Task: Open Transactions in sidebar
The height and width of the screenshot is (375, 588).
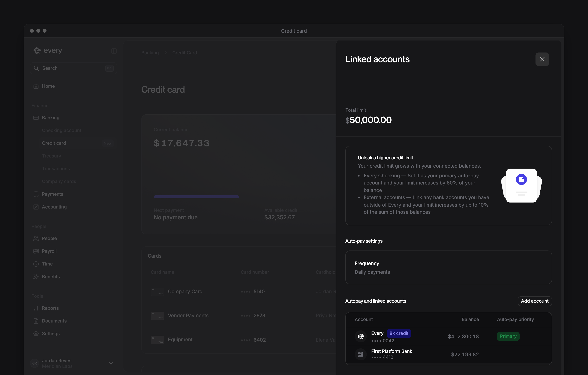Action: click(x=56, y=168)
